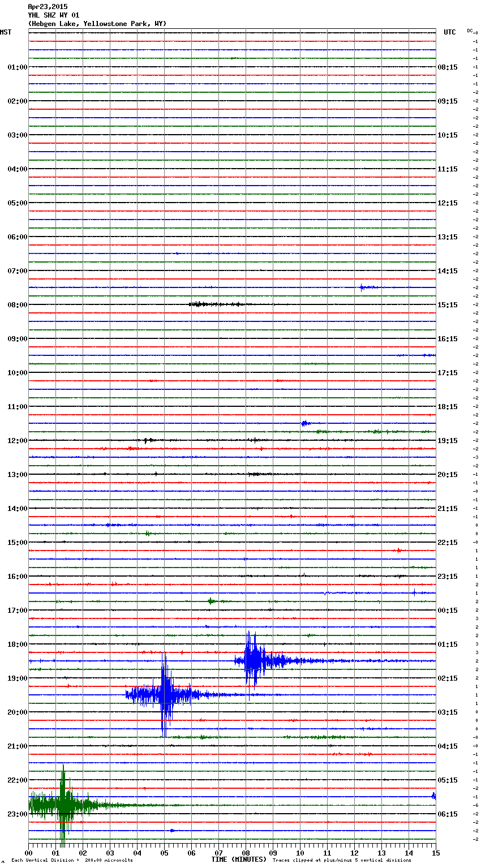Click the 11:15 UTC time label

click(x=448, y=169)
